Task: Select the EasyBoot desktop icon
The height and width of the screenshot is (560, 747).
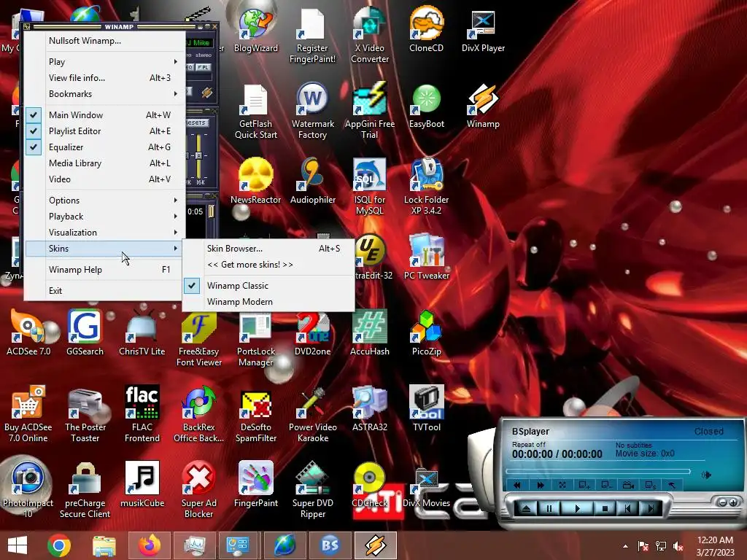Action: 426,106
